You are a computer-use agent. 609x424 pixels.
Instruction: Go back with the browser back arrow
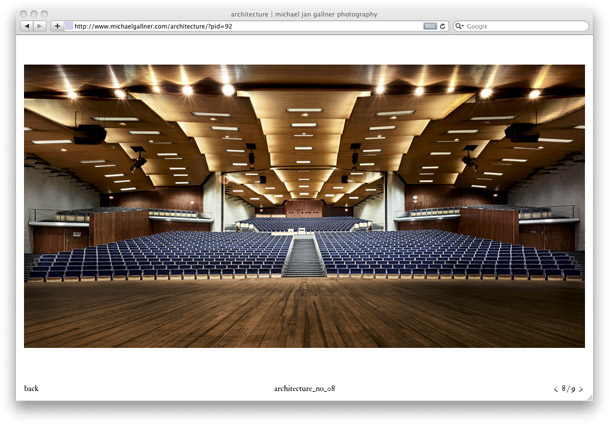[27, 26]
